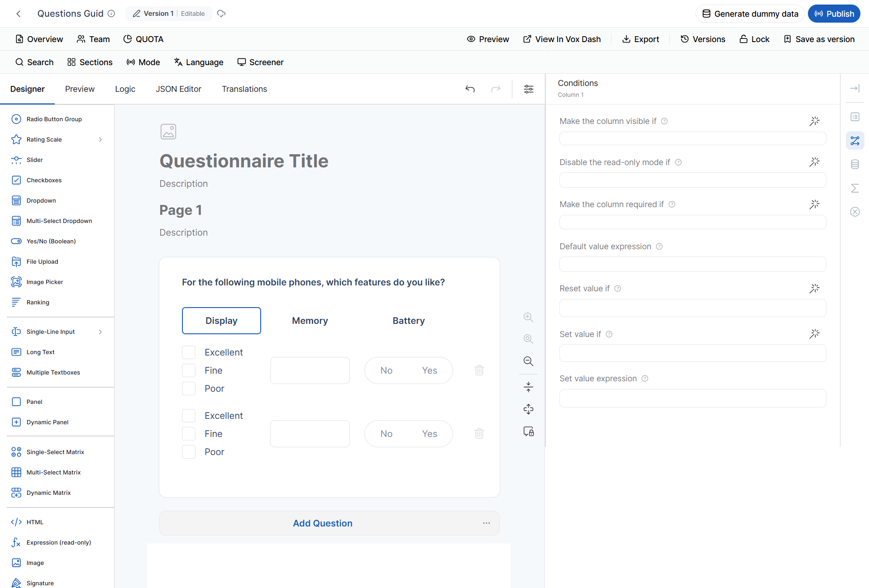The image size is (869, 588).
Task: Click the zoom in magnifier icon
Action: click(x=528, y=317)
